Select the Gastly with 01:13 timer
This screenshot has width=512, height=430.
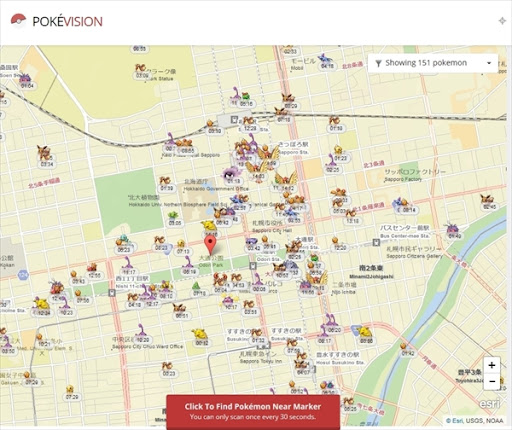pos(231,176)
